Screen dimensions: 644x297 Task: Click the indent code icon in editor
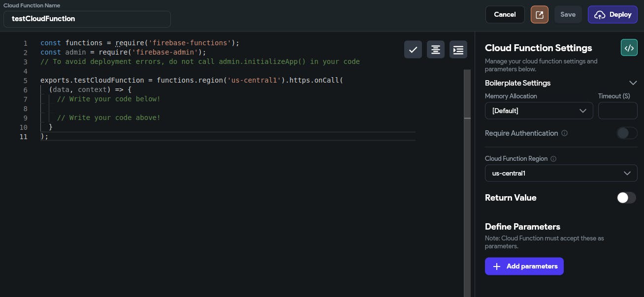[458, 50]
